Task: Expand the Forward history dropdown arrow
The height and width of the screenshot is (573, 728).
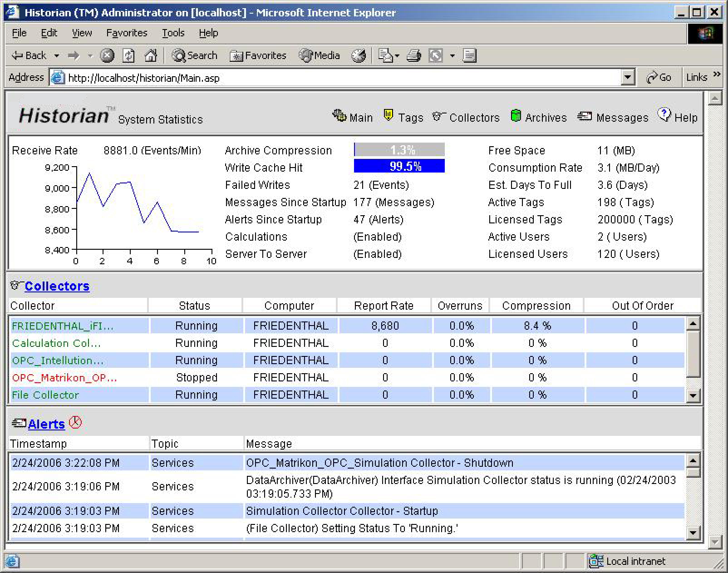Action: pos(90,56)
